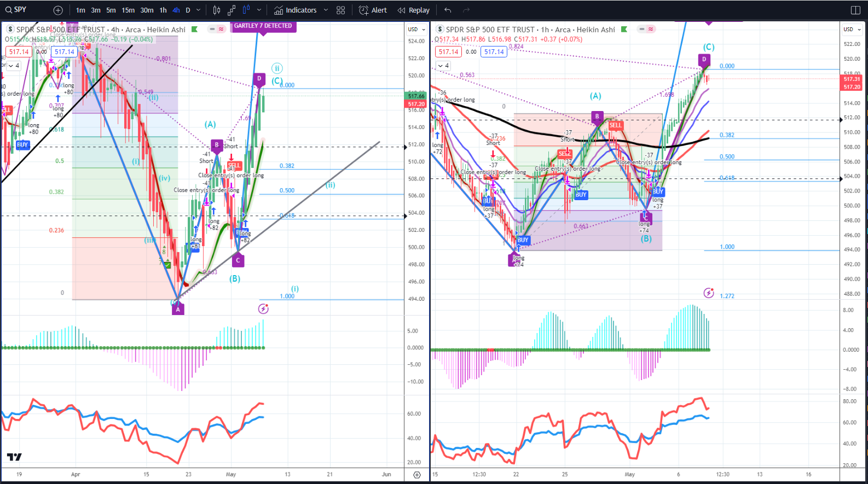Click the left chart B pattern marker

click(x=217, y=145)
